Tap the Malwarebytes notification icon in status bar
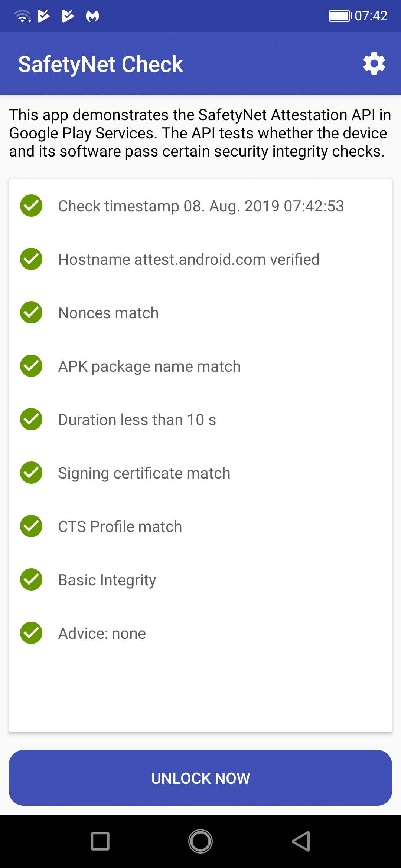The image size is (401, 868). [92, 16]
